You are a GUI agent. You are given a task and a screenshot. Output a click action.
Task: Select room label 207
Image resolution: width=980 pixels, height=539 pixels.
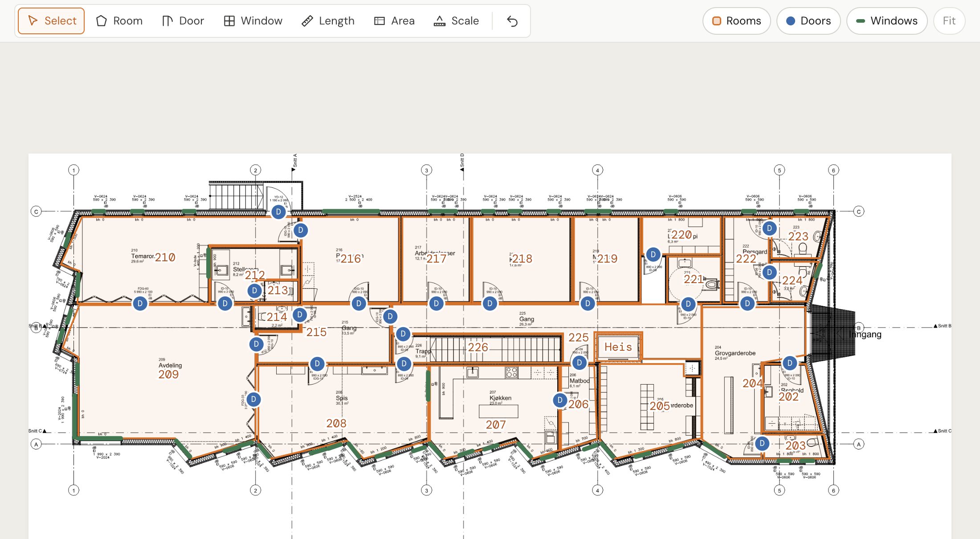(496, 425)
